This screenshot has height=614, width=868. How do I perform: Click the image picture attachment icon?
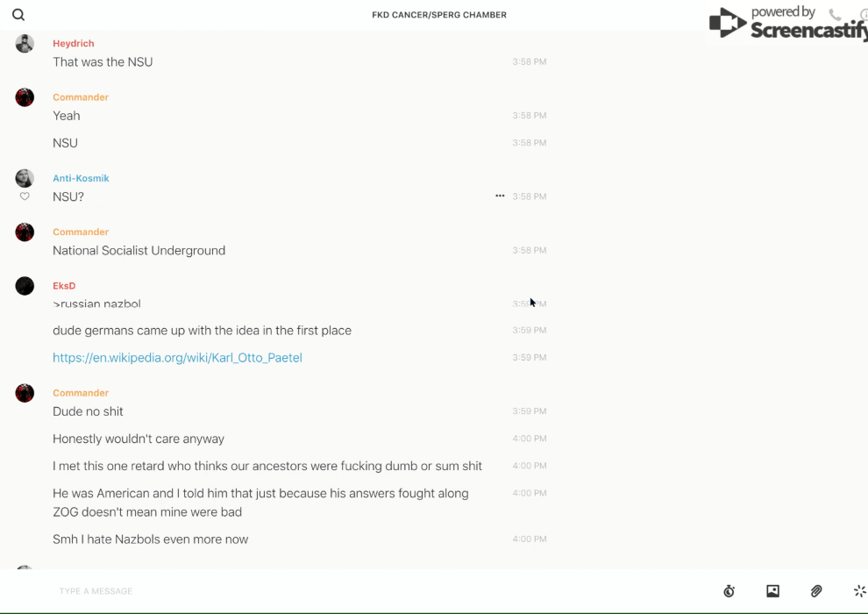[x=772, y=591]
